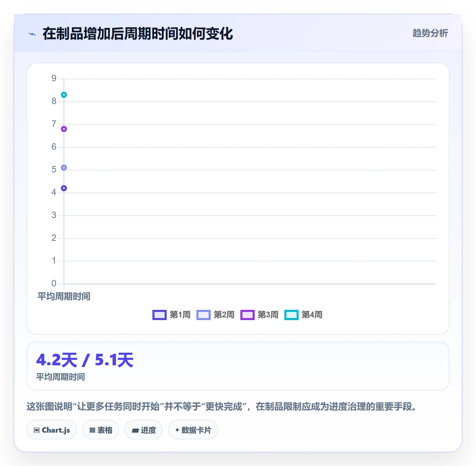The width and height of the screenshot is (476, 466).
Task: Click the y-axis tick label 9
Action: click(x=54, y=79)
